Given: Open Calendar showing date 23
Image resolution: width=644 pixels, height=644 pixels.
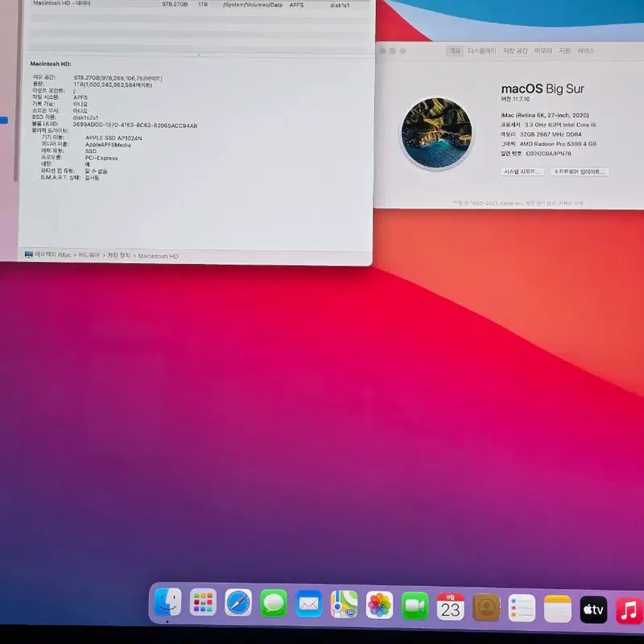Looking at the screenshot, I should click(451, 606).
